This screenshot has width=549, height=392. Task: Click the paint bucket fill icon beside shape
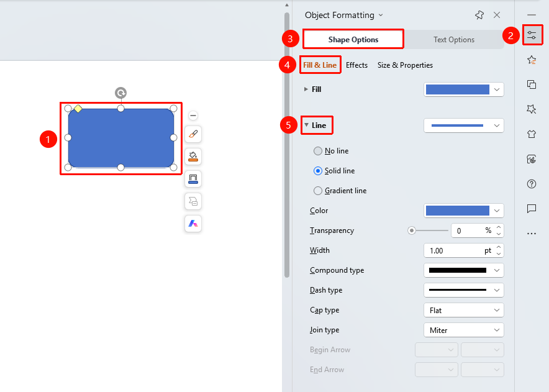[193, 157]
